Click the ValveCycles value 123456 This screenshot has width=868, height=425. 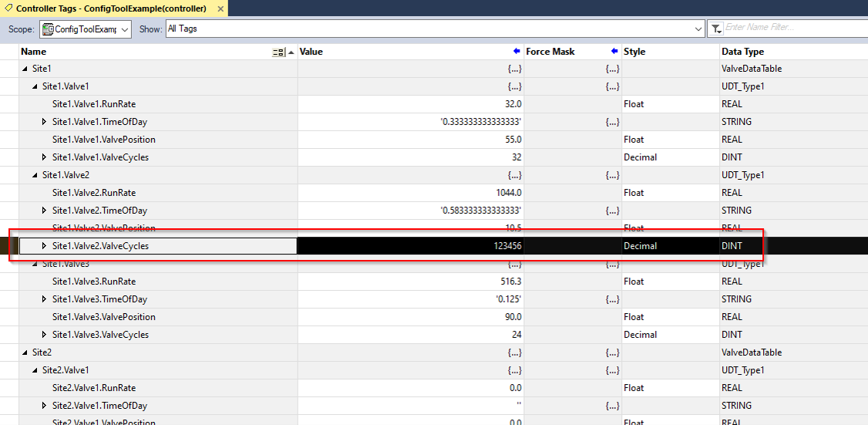tap(508, 245)
